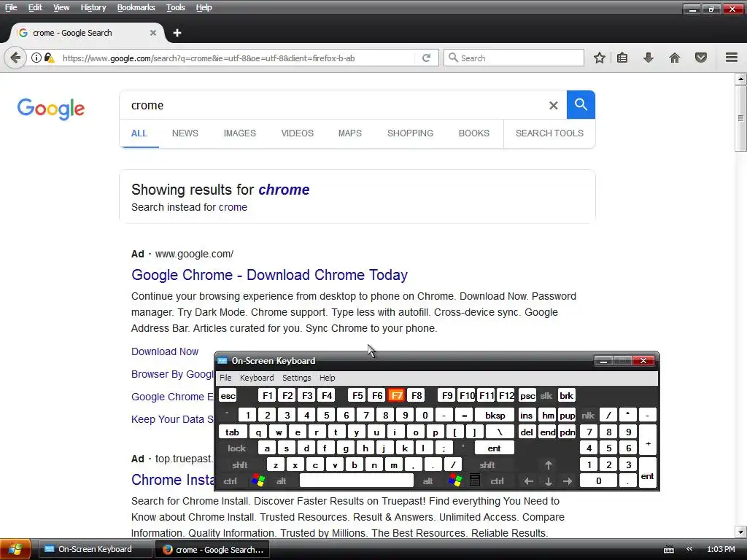Click the bksp key on On-Screen Keyboard
The width and height of the screenshot is (747, 560).
tap(495, 415)
